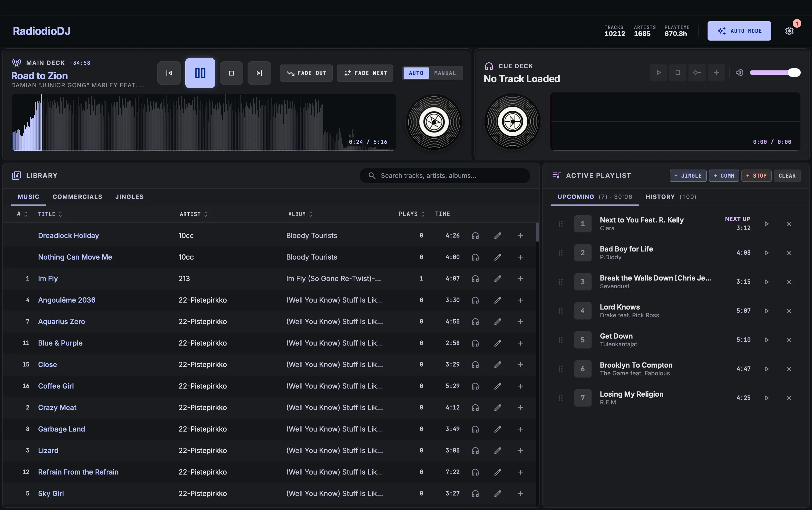Focus the library search field
This screenshot has width=812, height=510.
tap(445, 176)
